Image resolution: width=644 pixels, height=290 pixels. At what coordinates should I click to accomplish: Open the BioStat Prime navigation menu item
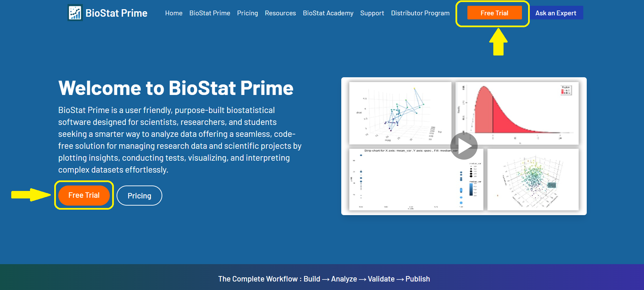[210, 13]
